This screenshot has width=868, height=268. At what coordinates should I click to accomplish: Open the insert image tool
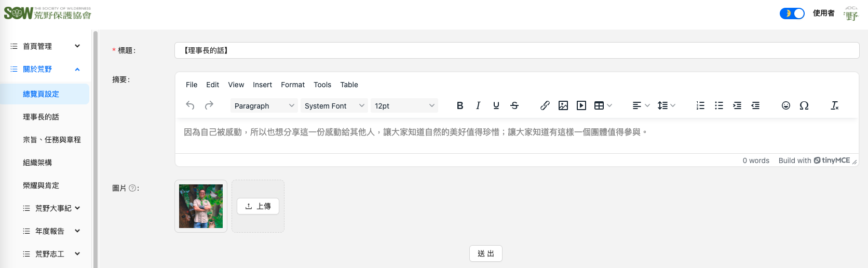pos(563,105)
